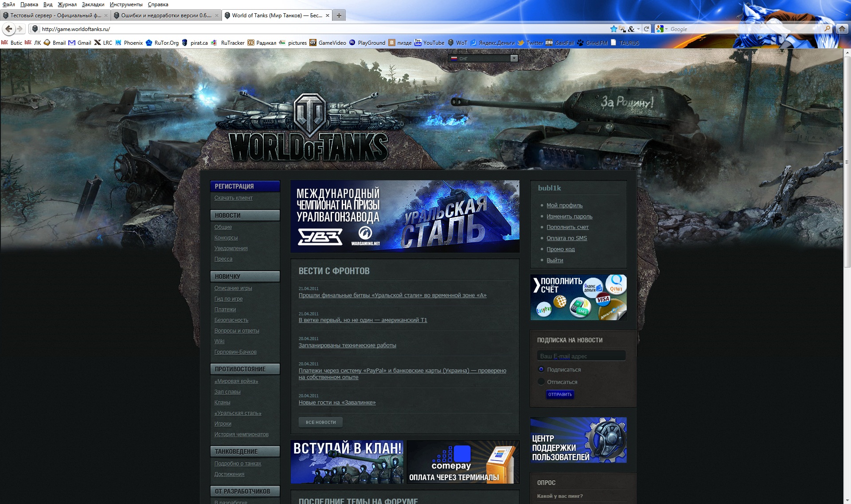Click the browser forward arrow
Image resolution: width=851 pixels, height=504 pixels.
(x=20, y=29)
